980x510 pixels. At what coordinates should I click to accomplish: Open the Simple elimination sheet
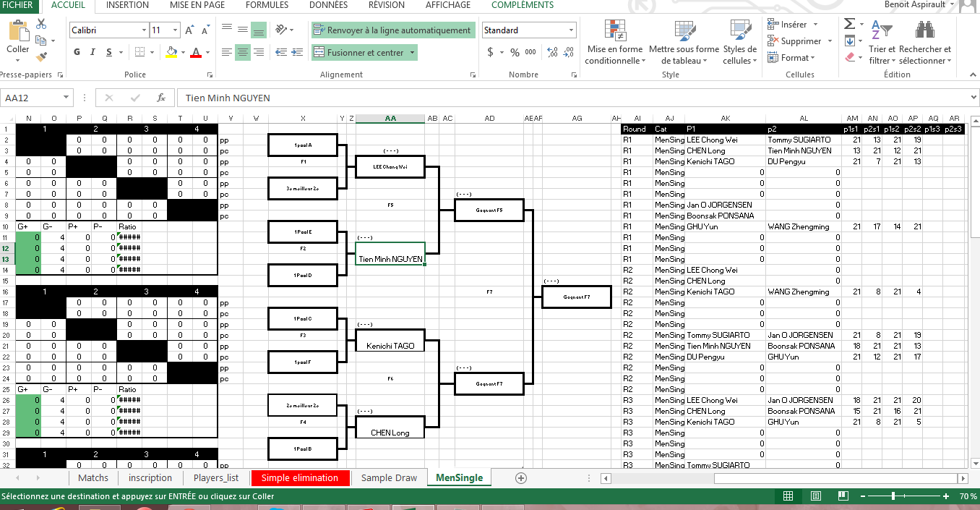point(299,477)
